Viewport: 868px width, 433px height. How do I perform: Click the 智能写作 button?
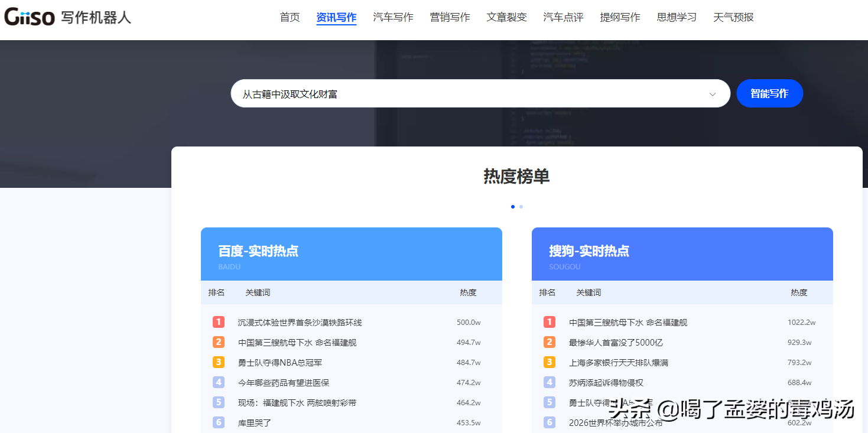pos(769,93)
